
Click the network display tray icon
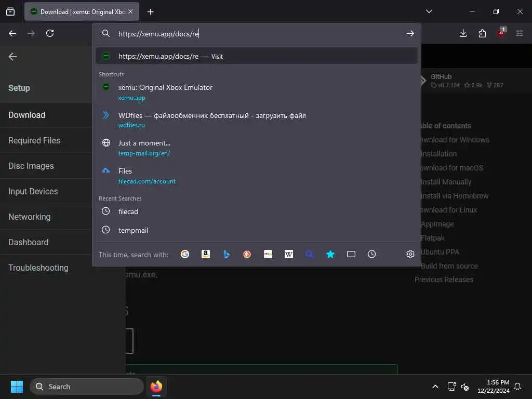[451, 387]
